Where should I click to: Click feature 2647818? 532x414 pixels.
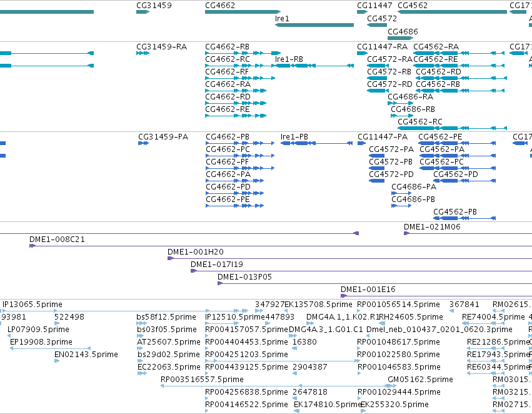pos(310,392)
